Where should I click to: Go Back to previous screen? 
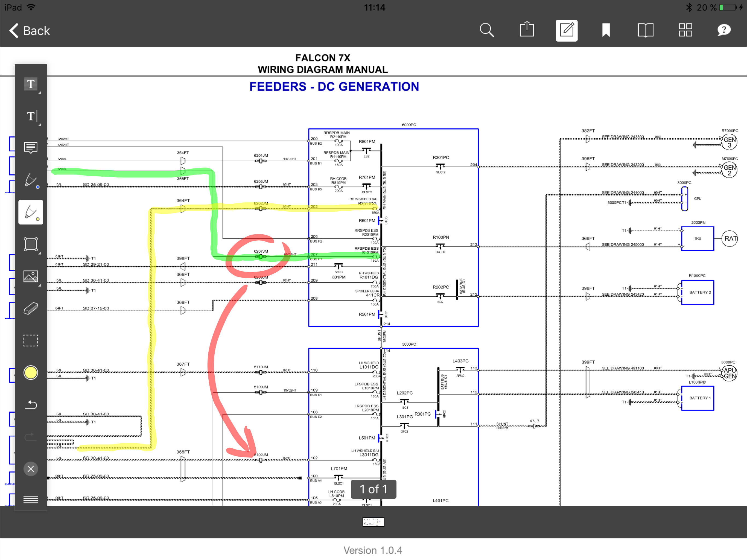29,31
